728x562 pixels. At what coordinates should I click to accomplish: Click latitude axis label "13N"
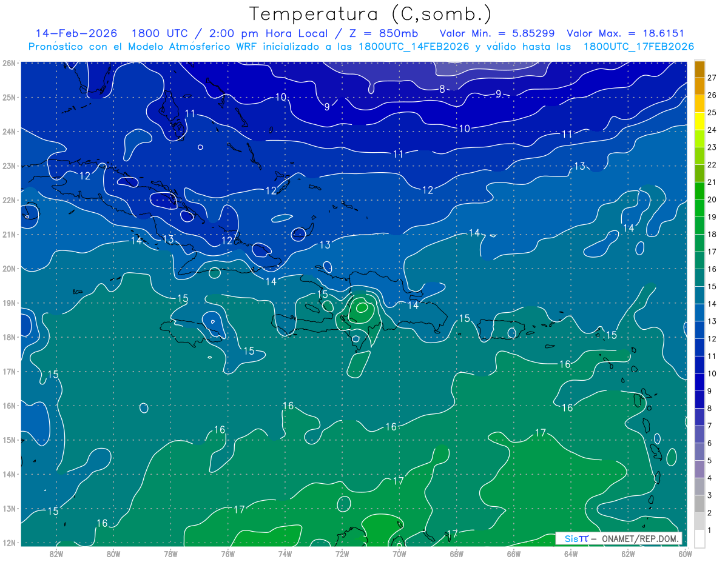[9, 508]
